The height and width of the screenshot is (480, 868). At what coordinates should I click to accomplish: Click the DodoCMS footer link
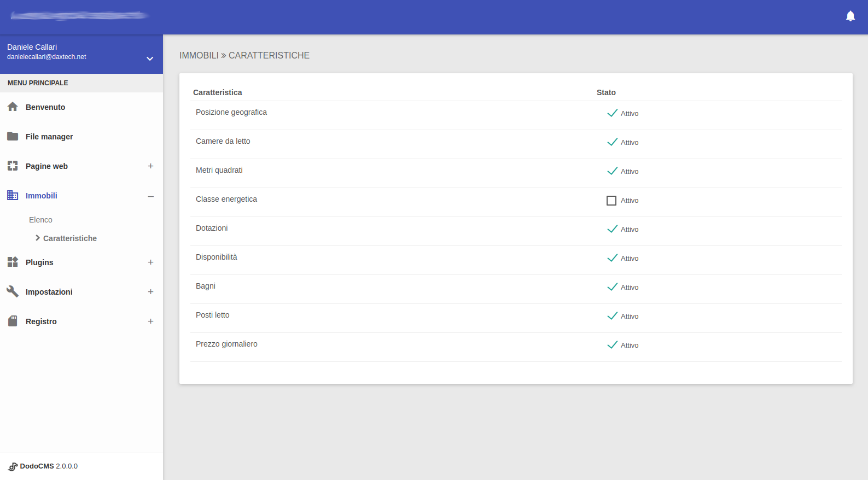point(37,466)
